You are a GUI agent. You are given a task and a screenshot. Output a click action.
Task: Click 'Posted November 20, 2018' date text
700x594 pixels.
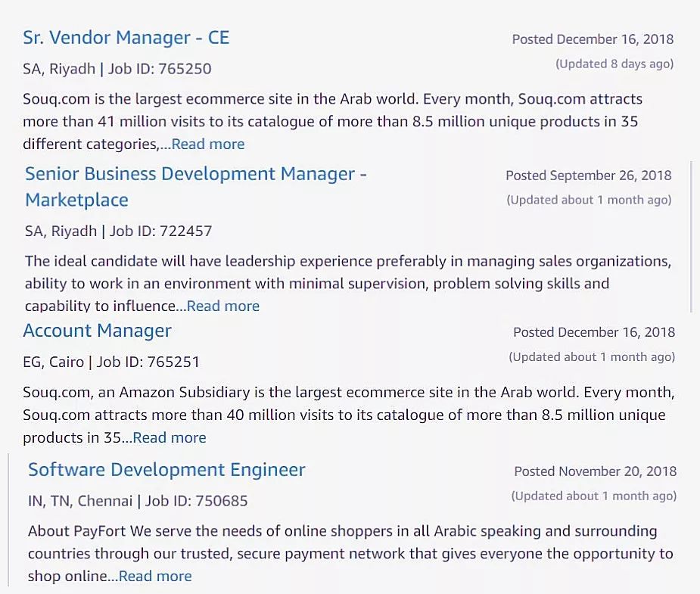click(595, 471)
